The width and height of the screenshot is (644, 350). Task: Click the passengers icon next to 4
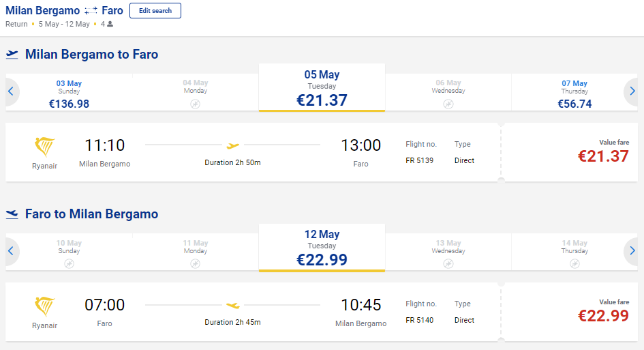[110, 25]
